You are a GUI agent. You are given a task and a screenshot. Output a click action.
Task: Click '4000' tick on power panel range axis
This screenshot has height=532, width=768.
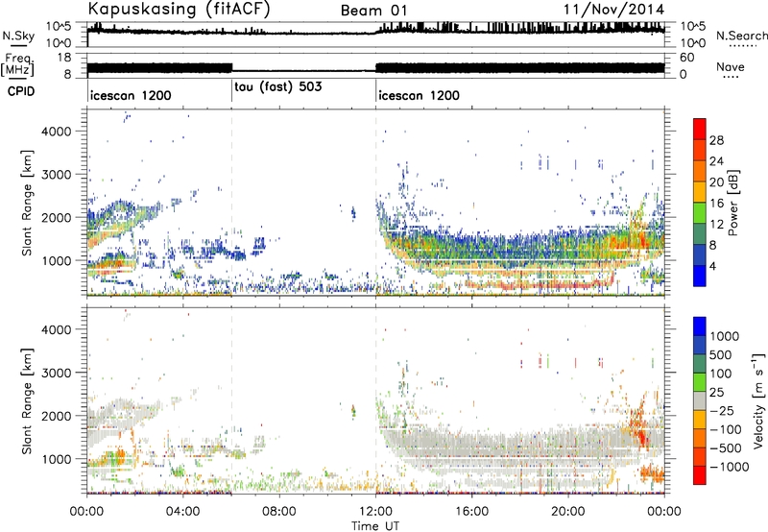[57, 132]
